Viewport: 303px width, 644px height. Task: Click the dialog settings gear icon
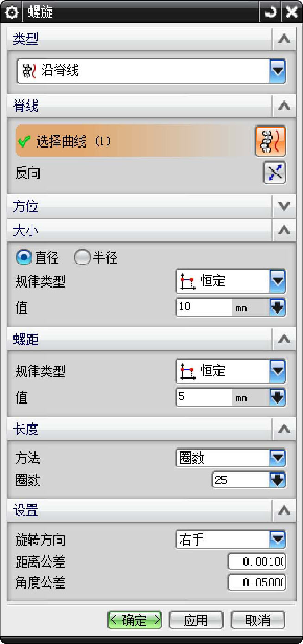pyautogui.click(x=11, y=12)
